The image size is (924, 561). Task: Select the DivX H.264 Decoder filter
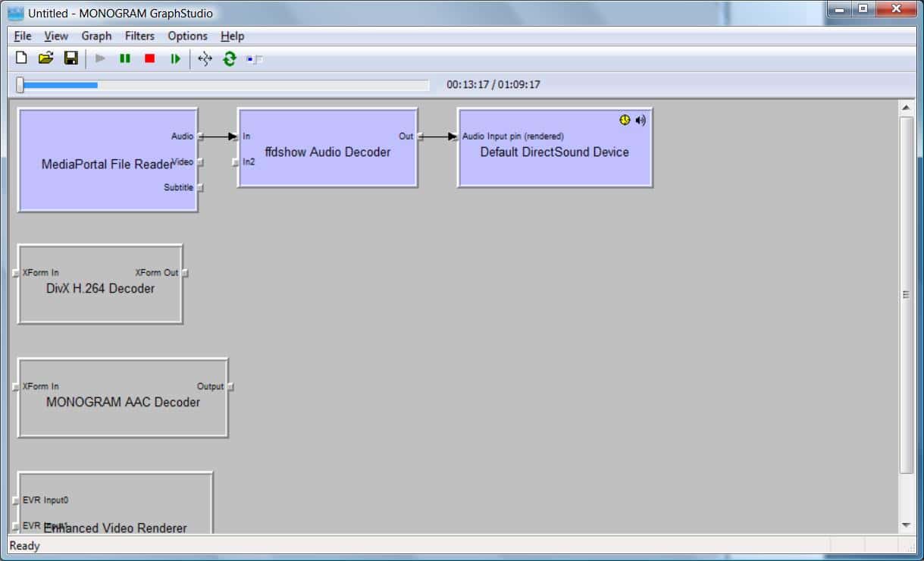[100, 299]
